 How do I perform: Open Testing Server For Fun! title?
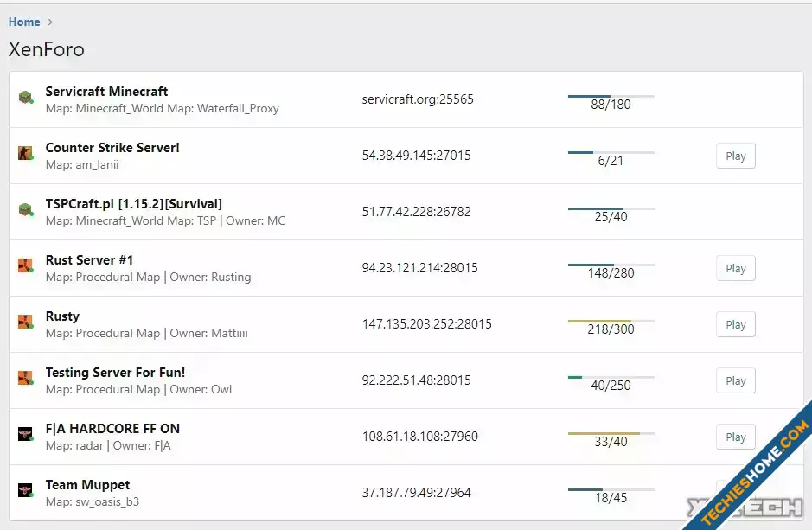coord(115,373)
